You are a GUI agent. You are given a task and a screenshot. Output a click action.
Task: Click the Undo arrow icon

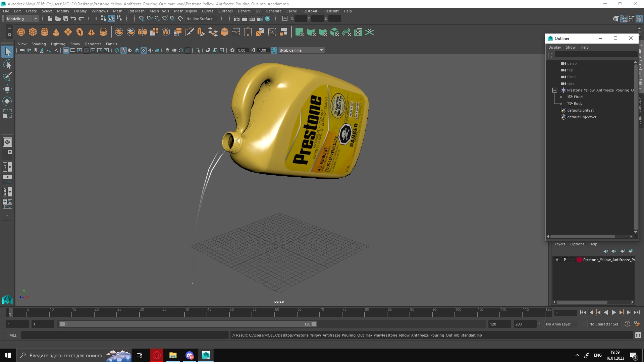click(x=73, y=19)
